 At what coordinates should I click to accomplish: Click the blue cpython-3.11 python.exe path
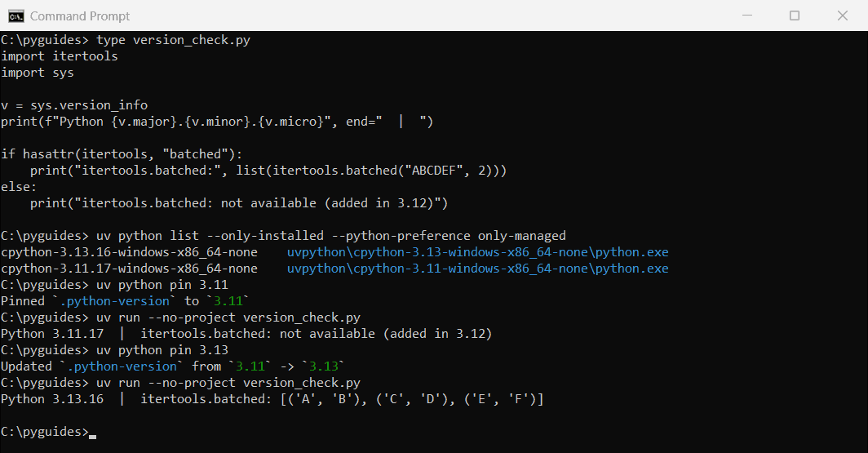click(x=478, y=269)
